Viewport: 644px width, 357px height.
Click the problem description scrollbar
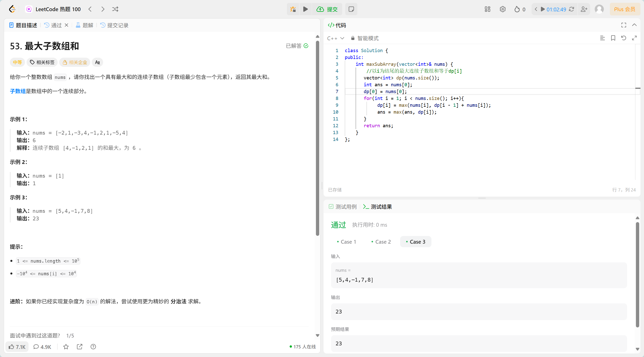click(x=317, y=138)
